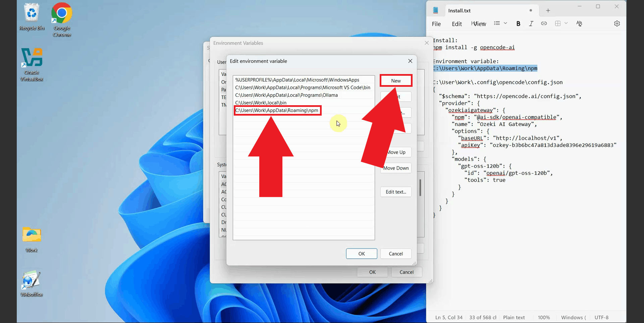
Task: Expand the list style dropdown arrow
Action: tap(505, 23)
